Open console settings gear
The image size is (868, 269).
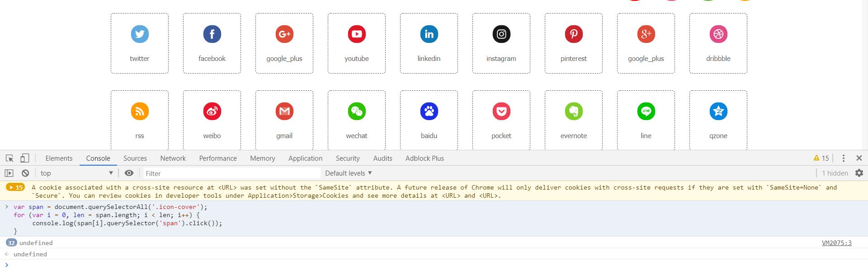859,173
